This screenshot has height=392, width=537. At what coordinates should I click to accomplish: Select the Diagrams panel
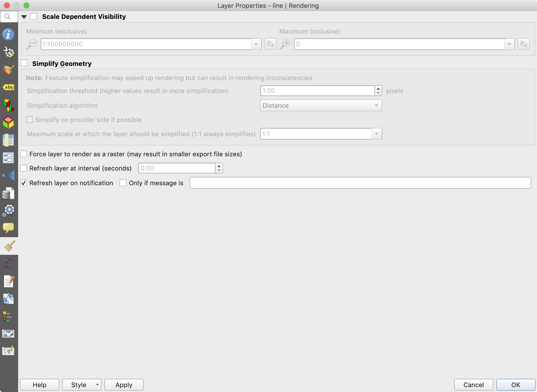click(x=9, y=105)
